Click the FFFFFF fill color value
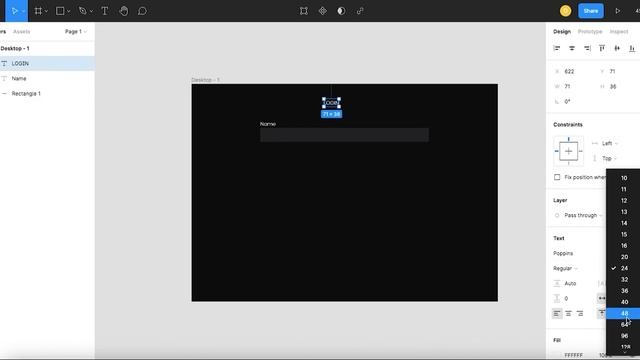Image resolution: width=640 pixels, height=360 pixels. (573, 355)
